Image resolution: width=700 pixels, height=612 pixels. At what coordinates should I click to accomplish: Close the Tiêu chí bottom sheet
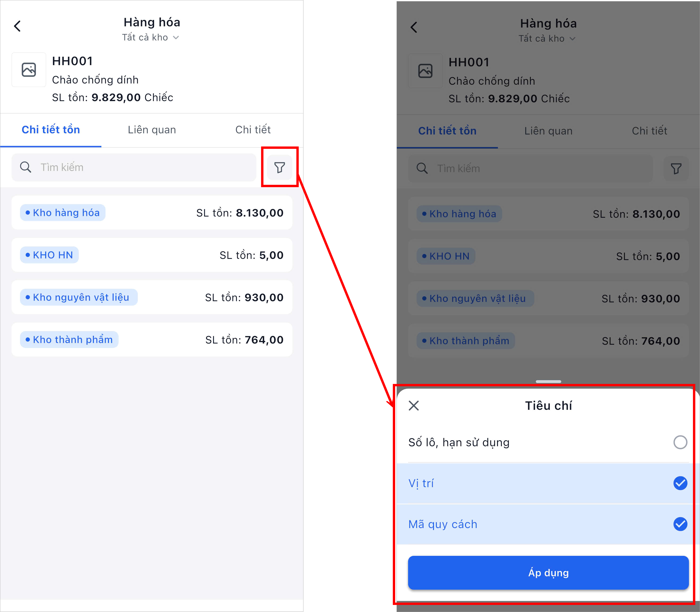coord(413,406)
